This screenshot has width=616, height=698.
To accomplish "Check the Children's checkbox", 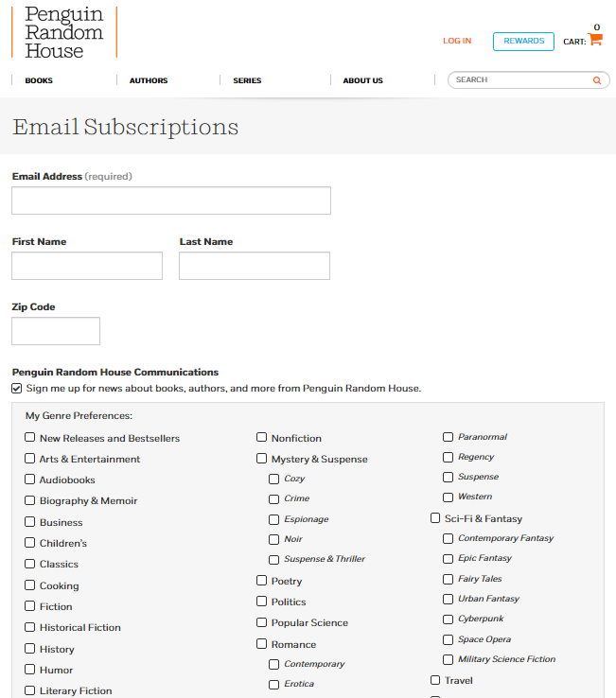I will coord(30,542).
